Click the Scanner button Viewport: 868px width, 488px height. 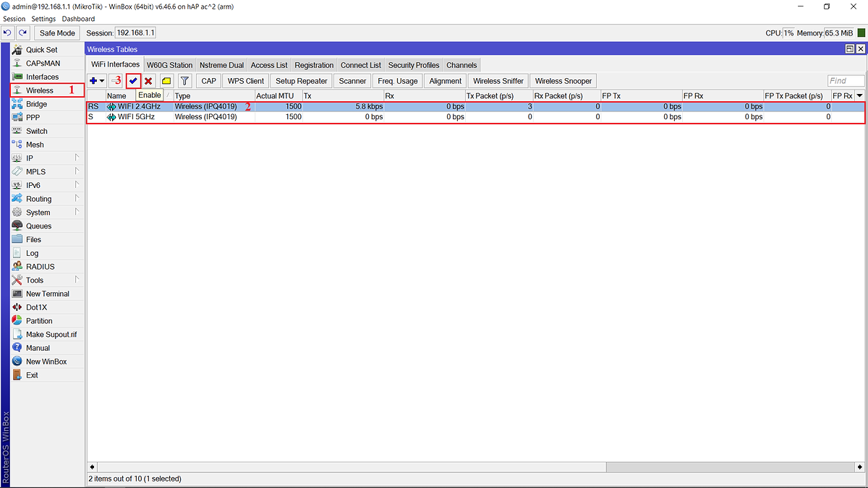pyautogui.click(x=353, y=81)
